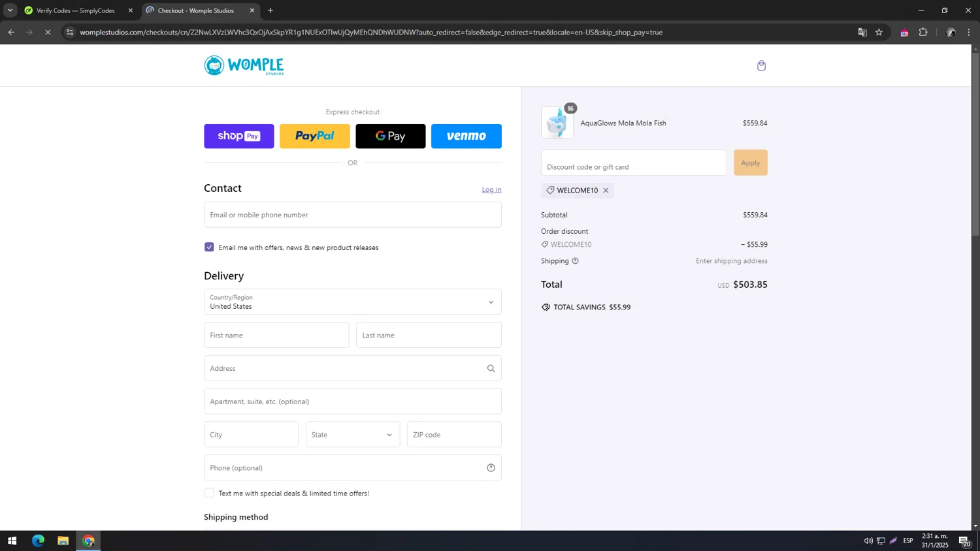Open the Chrome three-dot menu
980x551 pixels.
coord(969,32)
